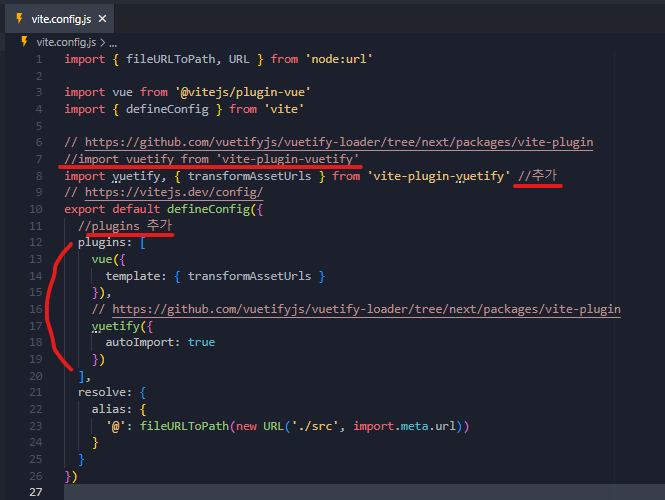The image size is (665, 500).
Task: Click the Vite icon in the breadcrumb
Action: tap(25, 42)
